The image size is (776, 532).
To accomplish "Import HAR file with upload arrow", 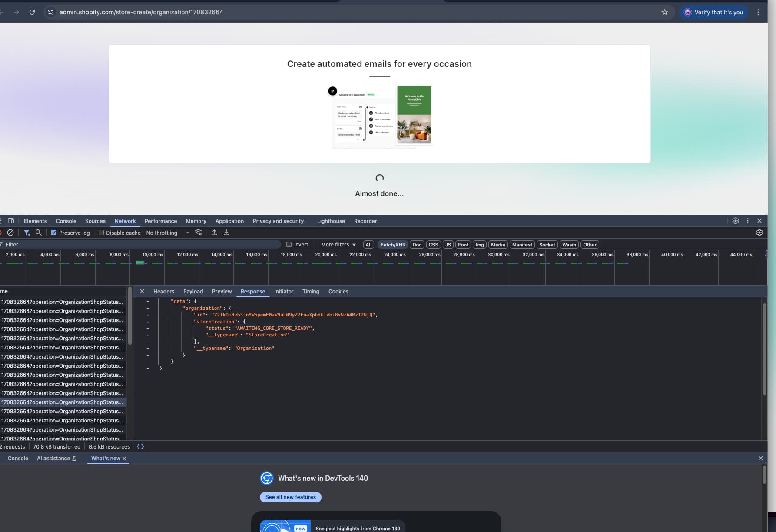I will (214, 233).
